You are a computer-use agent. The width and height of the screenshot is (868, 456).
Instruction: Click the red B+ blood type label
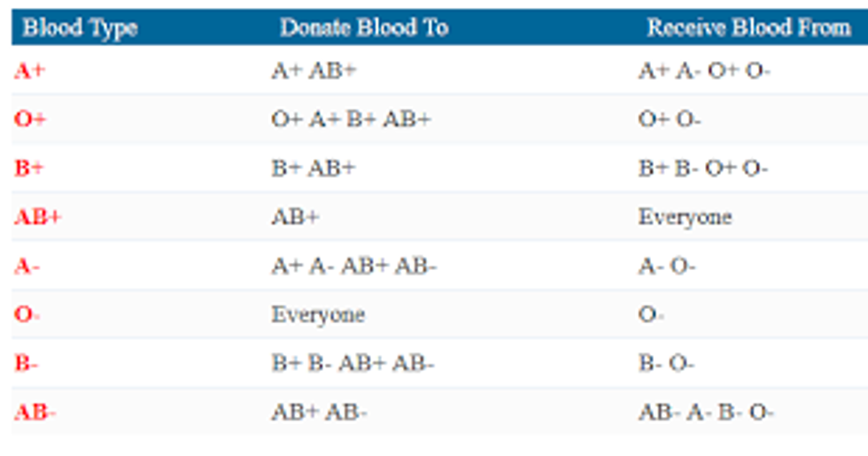click(29, 168)
